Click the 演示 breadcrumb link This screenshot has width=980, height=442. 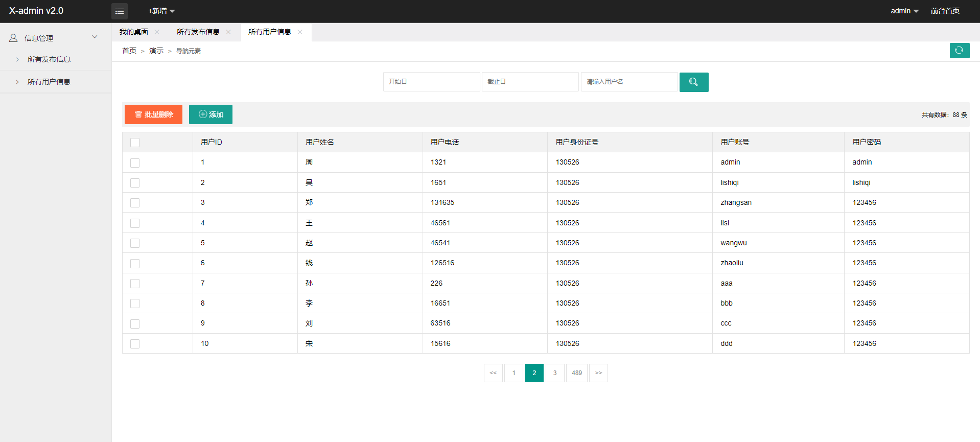click(156, 51)
